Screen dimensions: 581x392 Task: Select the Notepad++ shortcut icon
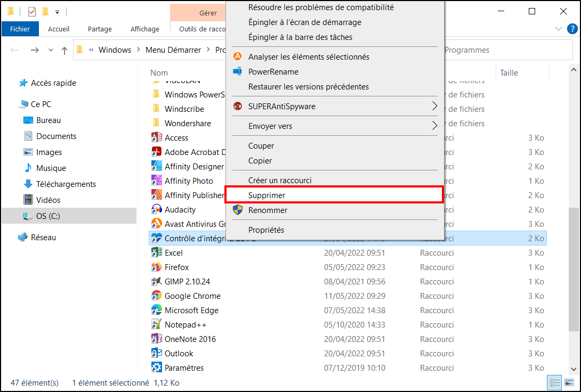click(x=156, y=325)
